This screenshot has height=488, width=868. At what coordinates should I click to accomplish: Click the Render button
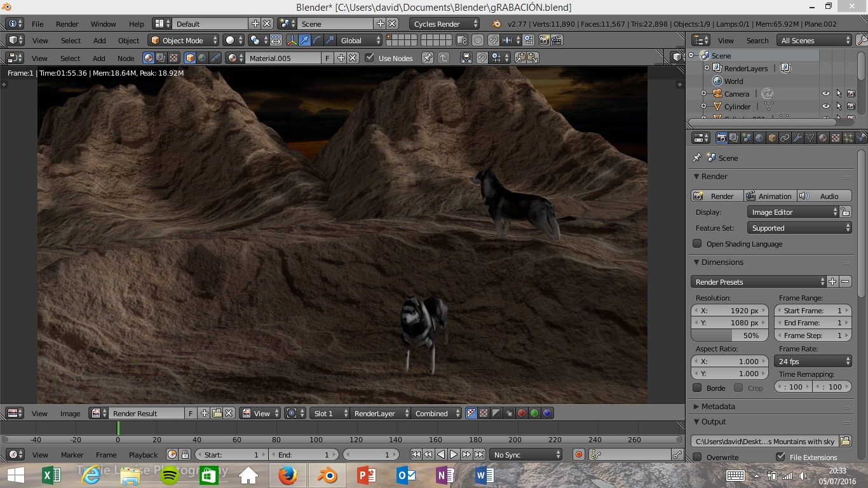pos(716,196)
